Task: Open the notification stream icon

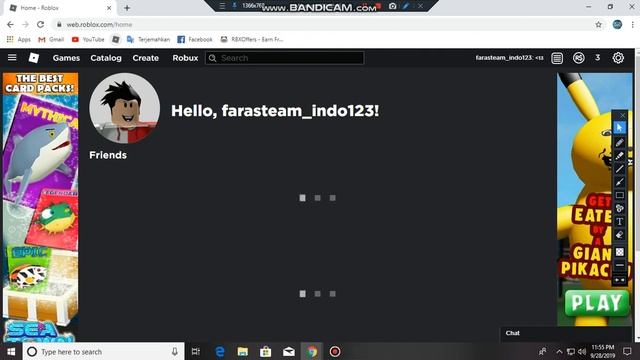Action: pos(557,58)
